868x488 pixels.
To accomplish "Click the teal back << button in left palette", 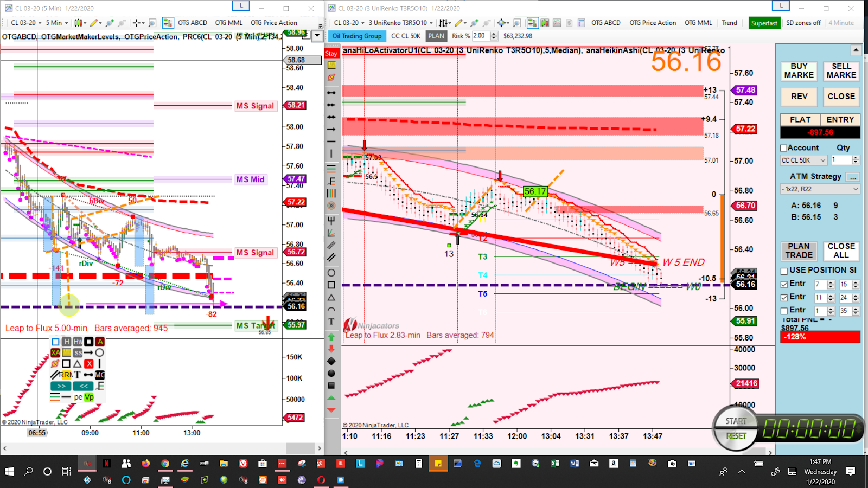I will click(x=84, y=386).
